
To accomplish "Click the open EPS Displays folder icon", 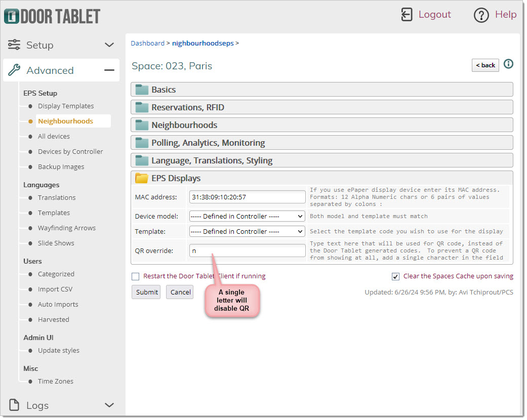I will point(142,178).
